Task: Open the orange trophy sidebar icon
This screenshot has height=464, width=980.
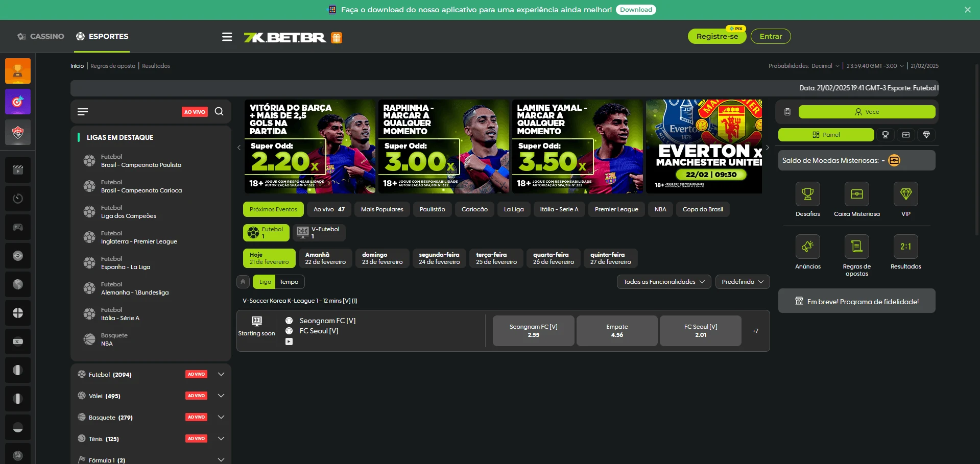Action: pyautogui.click(x=18, y=71)
